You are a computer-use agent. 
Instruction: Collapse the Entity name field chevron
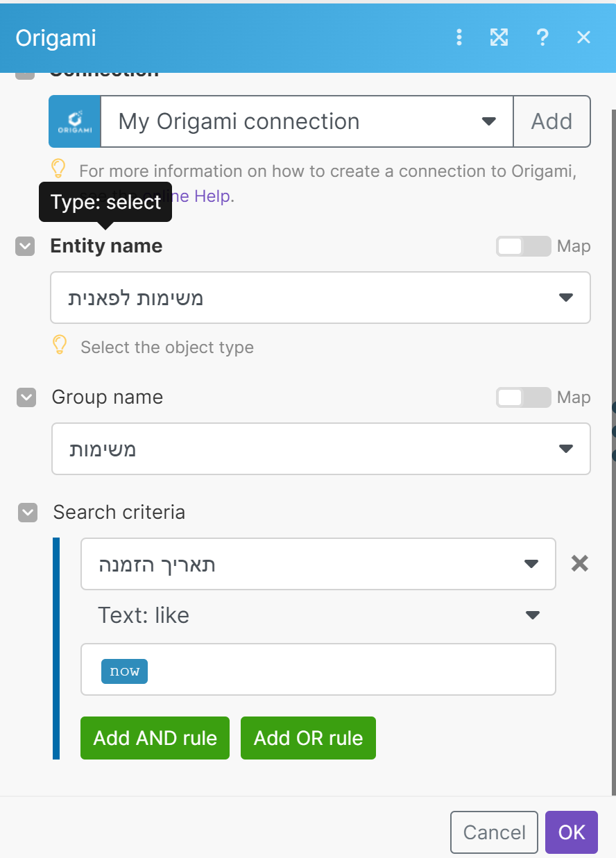[25, 246]
